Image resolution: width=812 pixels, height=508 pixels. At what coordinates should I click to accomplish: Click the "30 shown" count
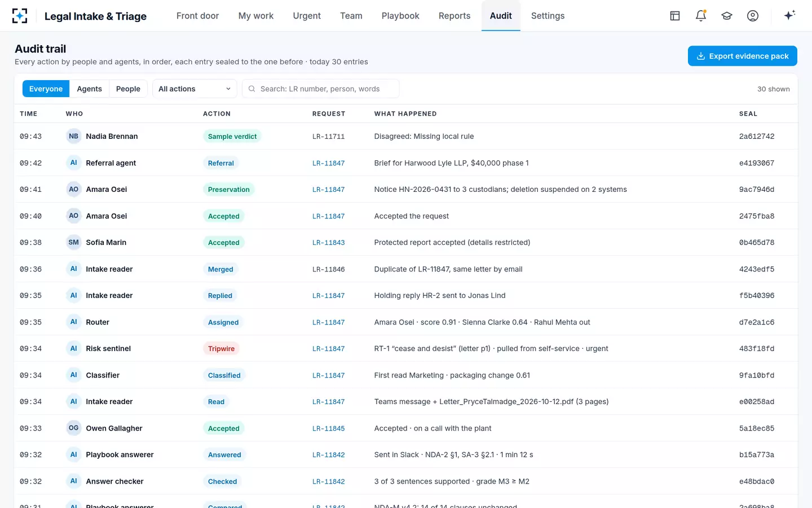tap(774, 89)
